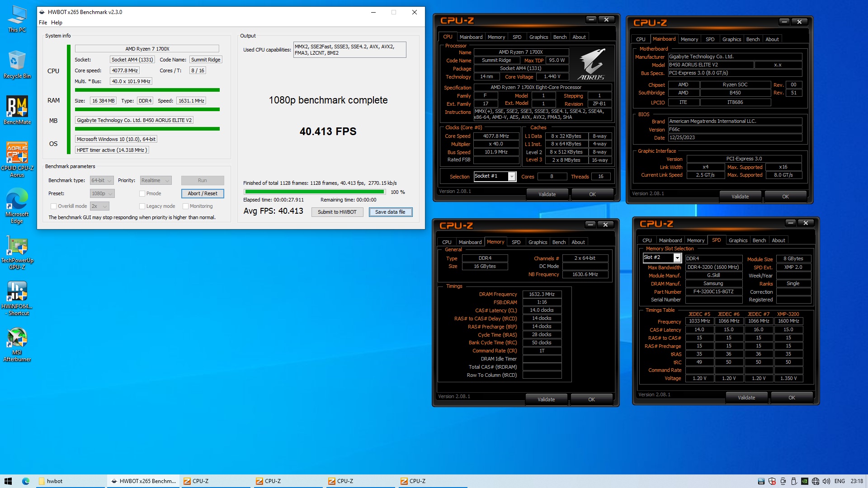The width and height of the screenshot is (868, 488).
Task: Click the AMD Ryzen 7 1700X CPU name field
Action: tap(147, 49)
